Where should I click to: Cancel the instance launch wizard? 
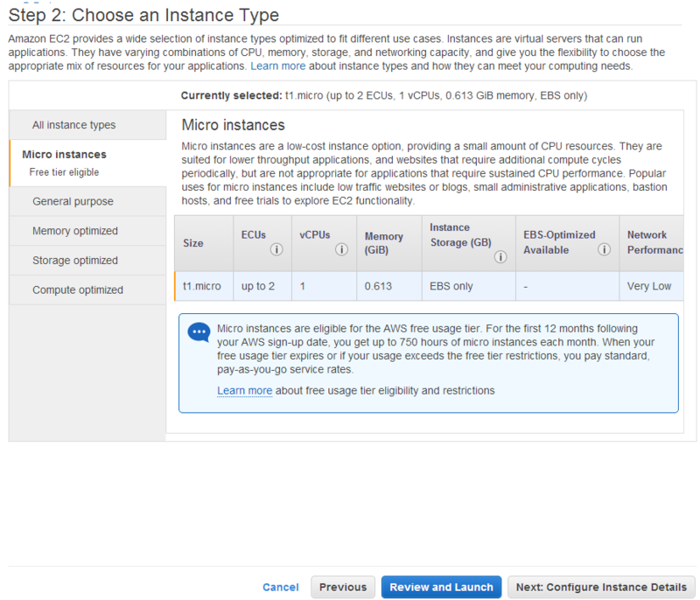(x=280, y=587)
